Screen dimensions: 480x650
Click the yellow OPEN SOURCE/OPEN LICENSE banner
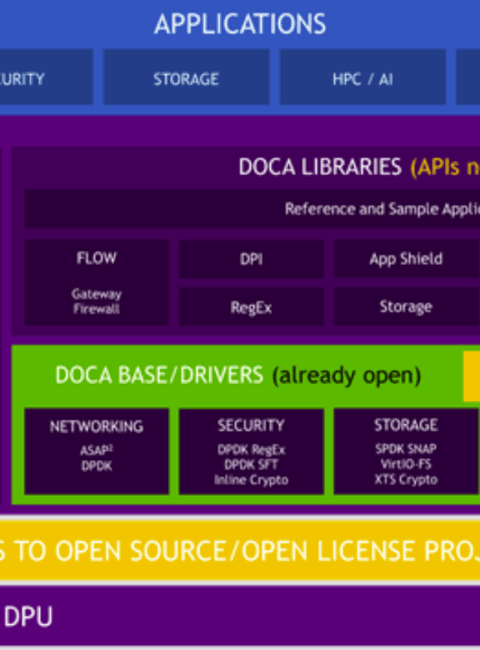click(x=240, y=551)
